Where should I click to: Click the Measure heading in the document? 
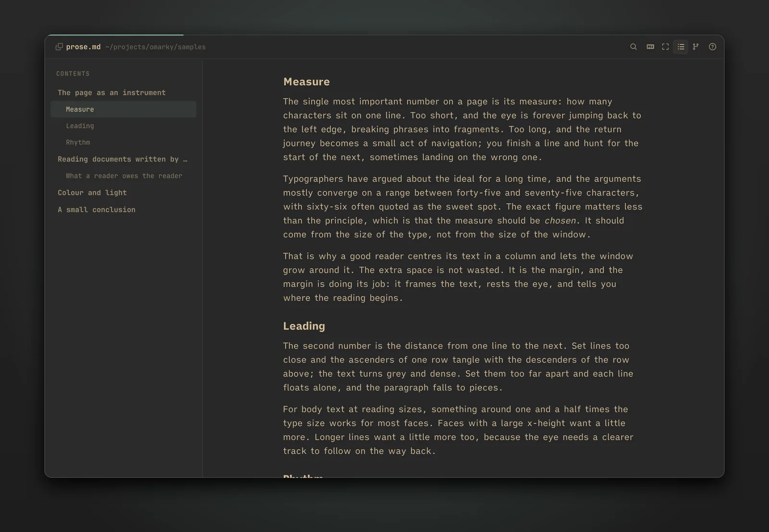307,82
